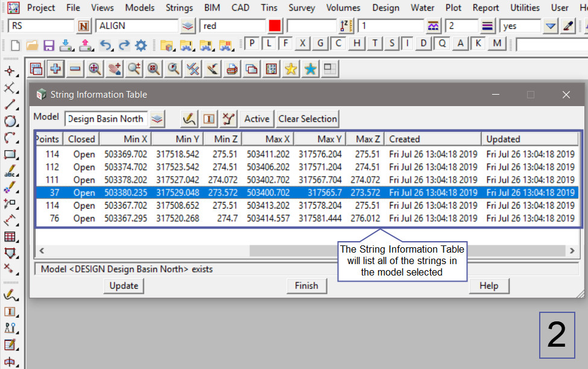Click the yellow star icon in view toolbar

click(291, 69)
